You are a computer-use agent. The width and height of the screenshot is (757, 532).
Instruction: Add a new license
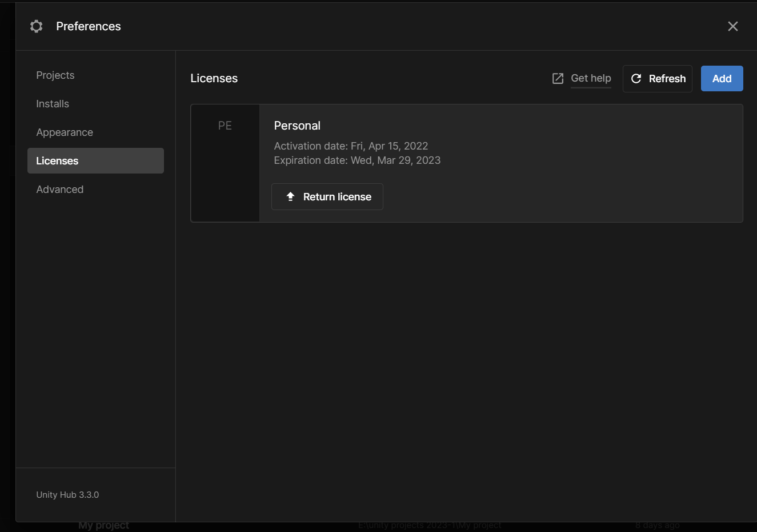(722, 79)
